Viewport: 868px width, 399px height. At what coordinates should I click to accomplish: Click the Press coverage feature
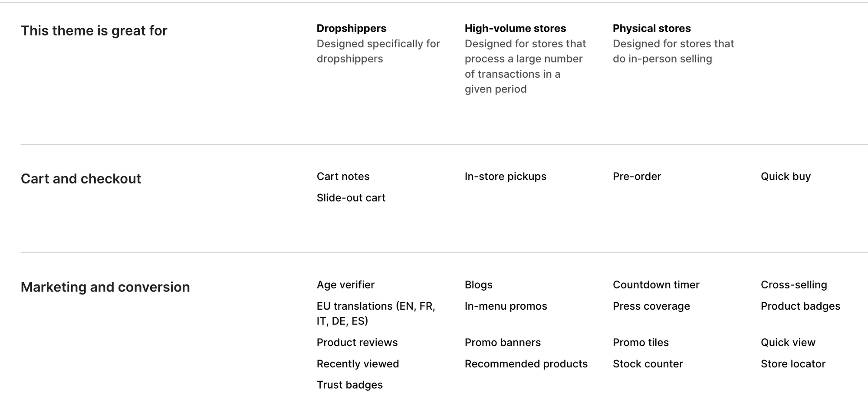coord(651,306)
